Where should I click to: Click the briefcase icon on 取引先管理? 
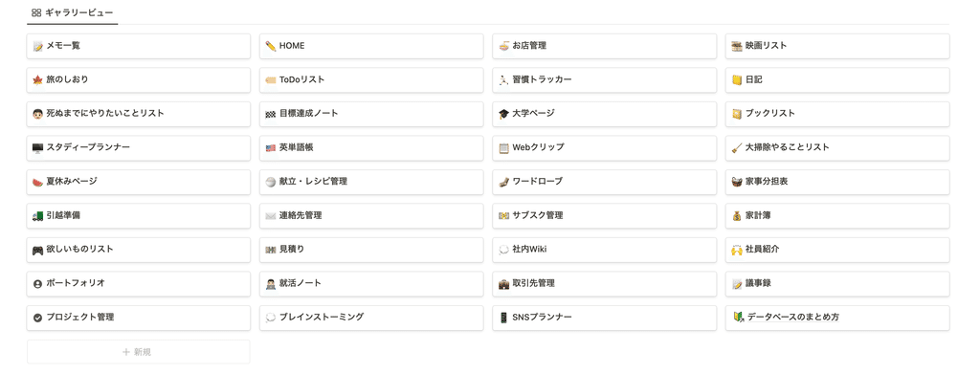[503, 283]
